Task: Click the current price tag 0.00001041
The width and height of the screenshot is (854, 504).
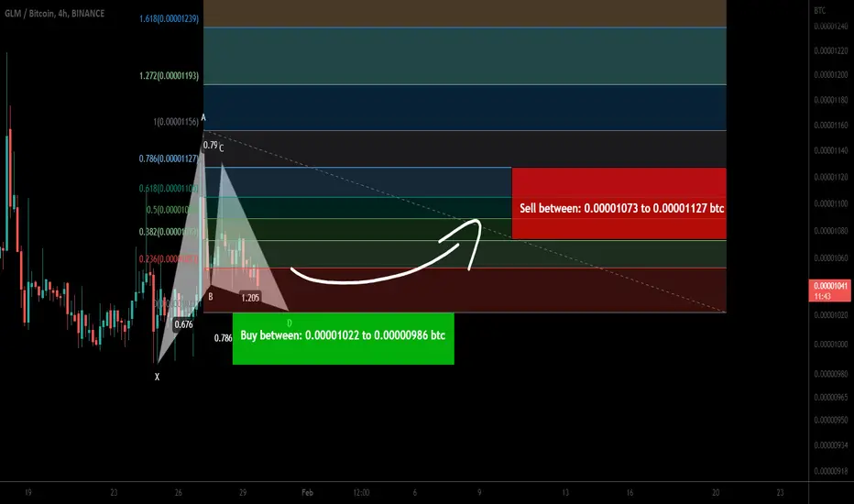Action: click(830, 291)
